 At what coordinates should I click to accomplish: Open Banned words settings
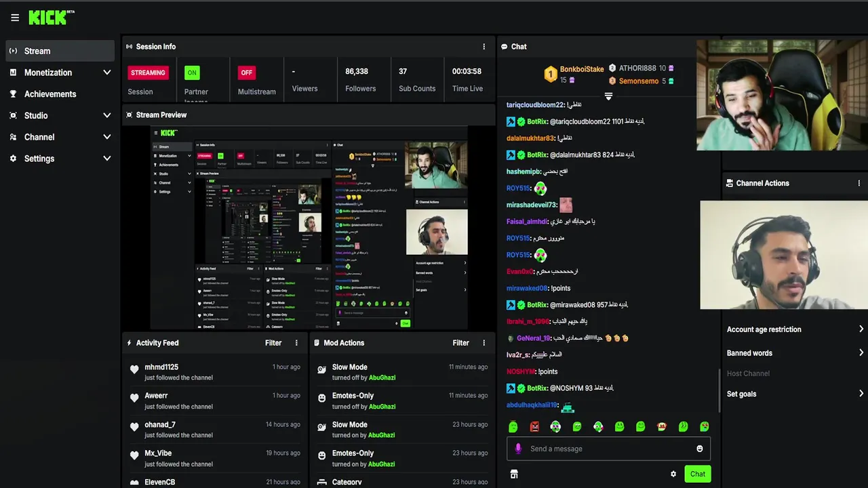point(795,353)
